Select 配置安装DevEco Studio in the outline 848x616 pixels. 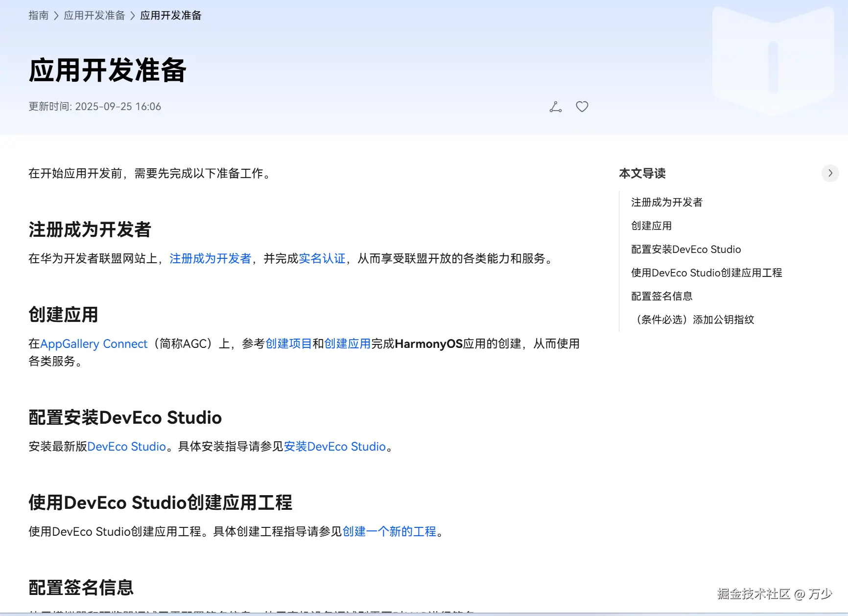click(685, 249)
